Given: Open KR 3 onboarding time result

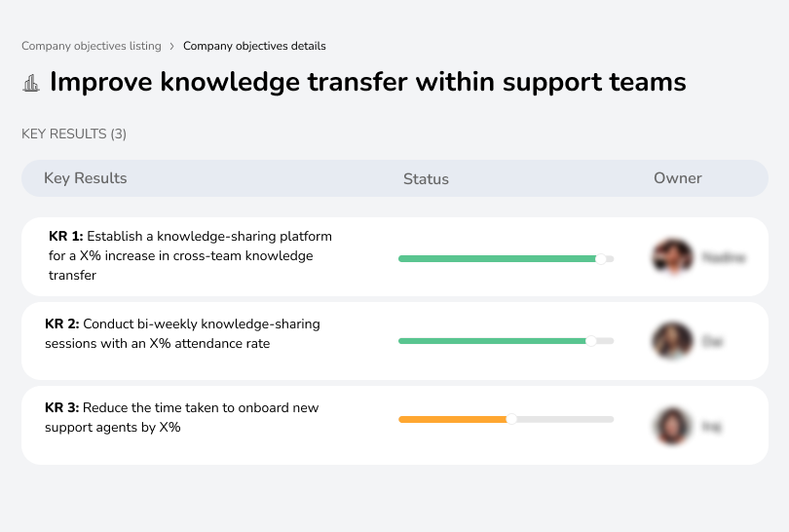Looking at the screenshot, I should [x=181, y=417].
